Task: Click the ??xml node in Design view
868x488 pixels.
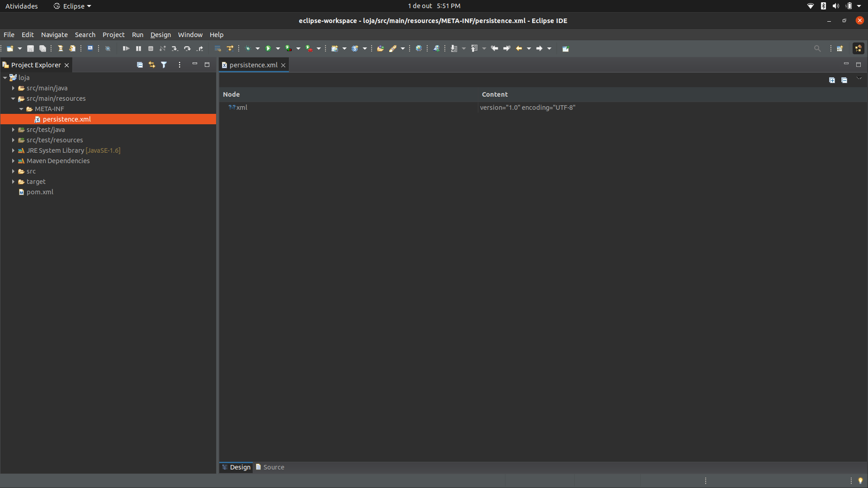Action: 238,107
